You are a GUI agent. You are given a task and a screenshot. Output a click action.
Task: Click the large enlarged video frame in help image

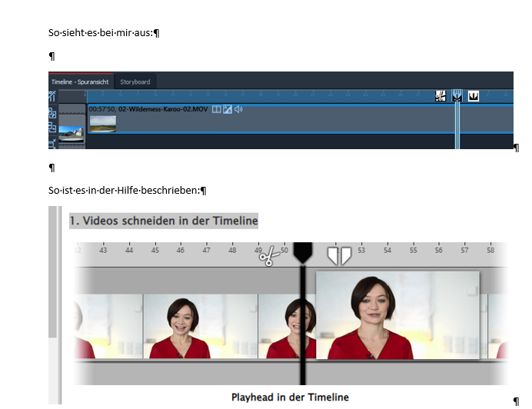(x=397, y=315)
